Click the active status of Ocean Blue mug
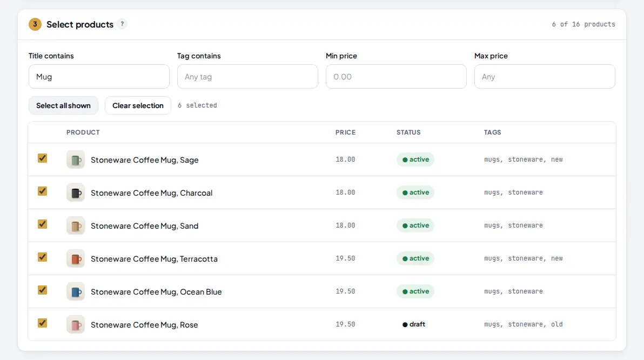 415,291
